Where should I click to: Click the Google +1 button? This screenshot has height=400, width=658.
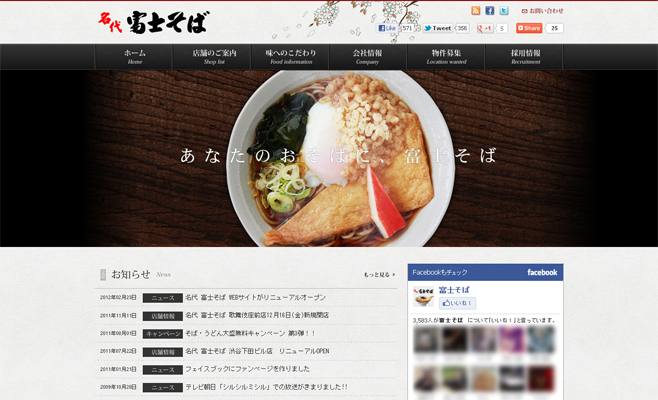[x=485, y=28]
